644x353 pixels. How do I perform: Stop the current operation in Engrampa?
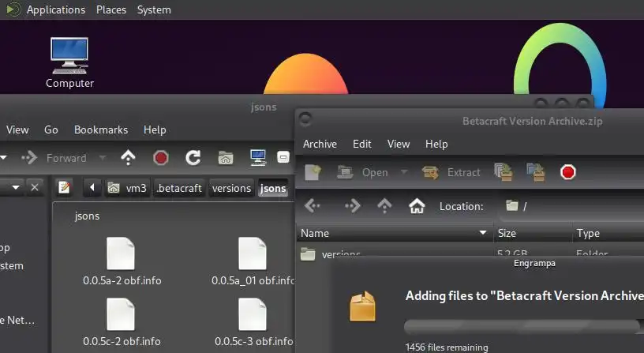click(568, 172)
